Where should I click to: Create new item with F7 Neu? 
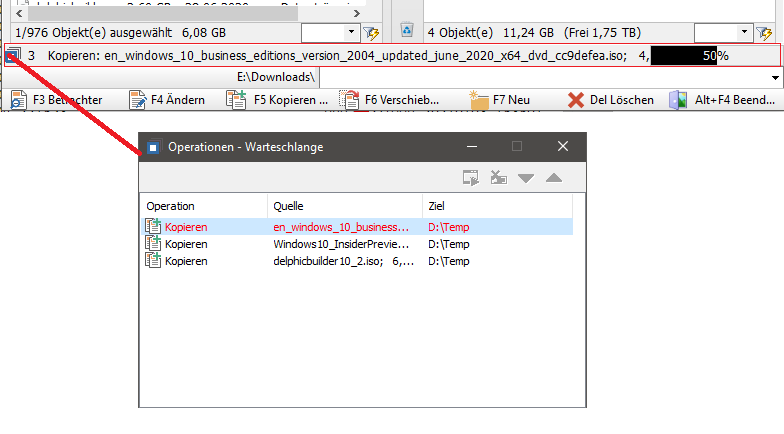500,100
